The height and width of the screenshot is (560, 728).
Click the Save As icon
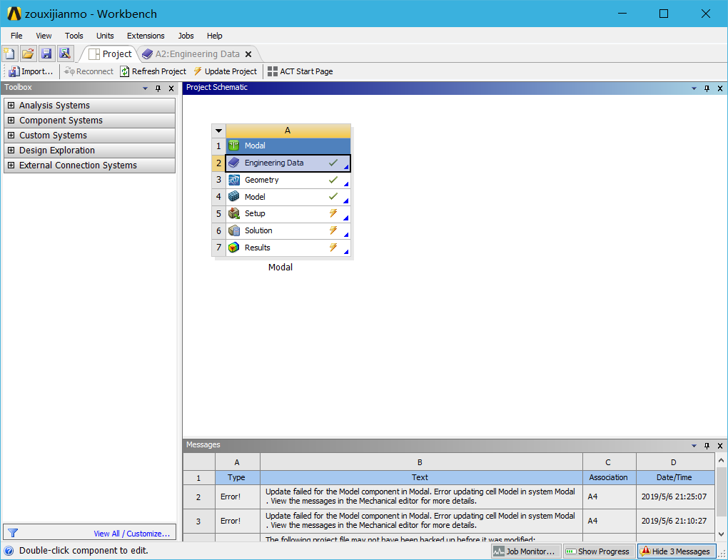tap(65, 54)
